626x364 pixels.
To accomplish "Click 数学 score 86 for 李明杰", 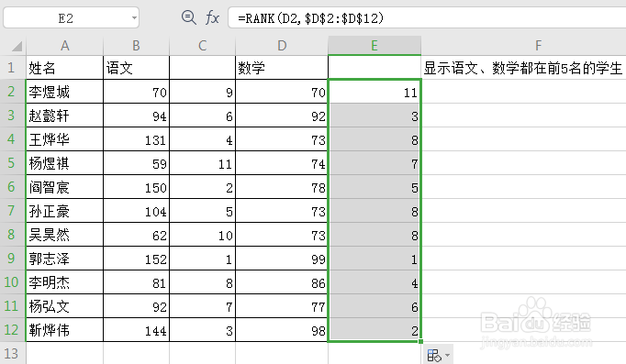I will click(x=282, y=281).
